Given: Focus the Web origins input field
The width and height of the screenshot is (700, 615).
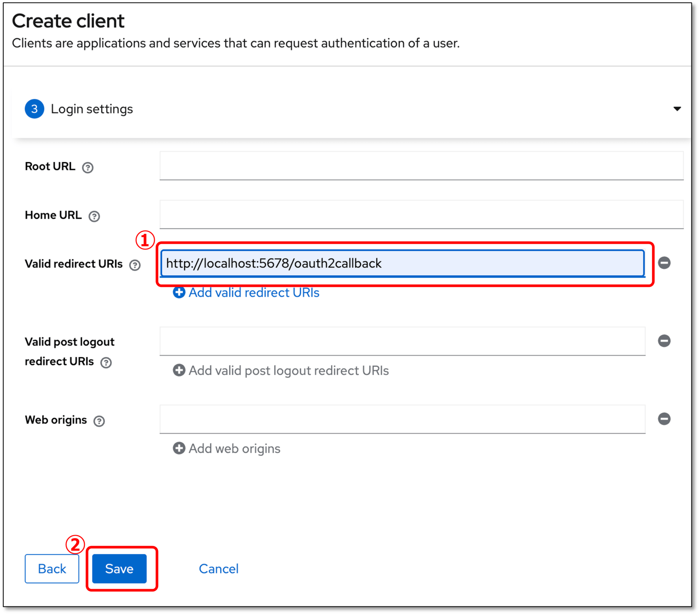Looking at the screenshot, I should 402,419.
